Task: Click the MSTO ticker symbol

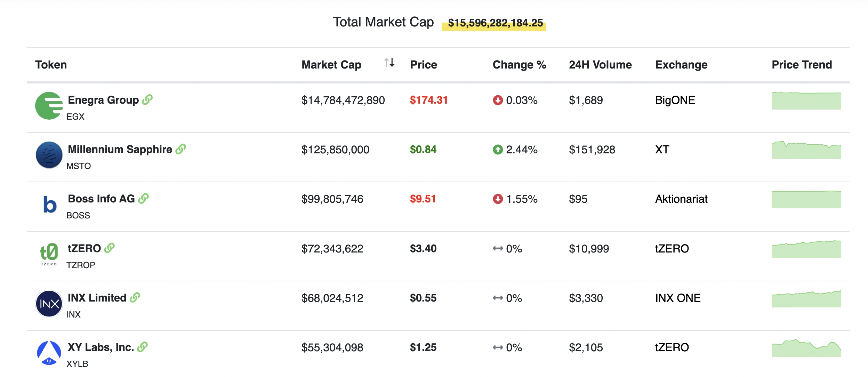Action: tap(79, 166)
